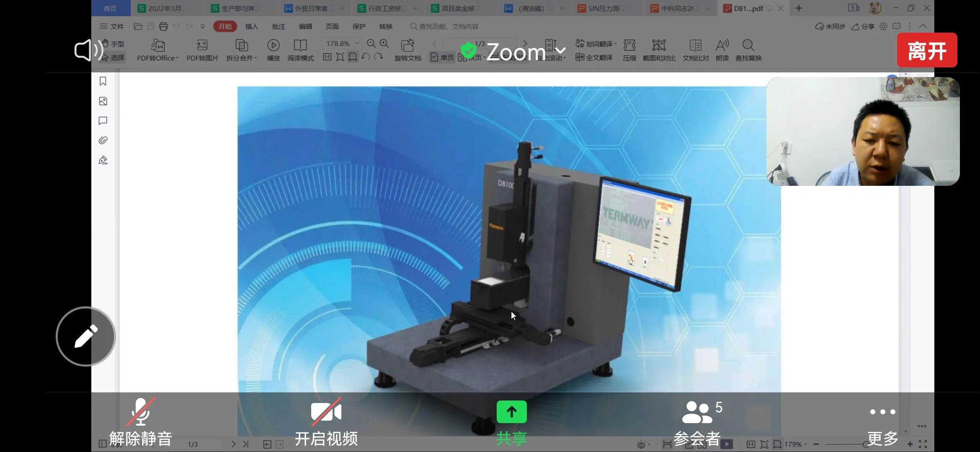Viewport: 980px width, 452px height.
Task: Select the 保护 ribbon tab
Action: tap(359, 26)
